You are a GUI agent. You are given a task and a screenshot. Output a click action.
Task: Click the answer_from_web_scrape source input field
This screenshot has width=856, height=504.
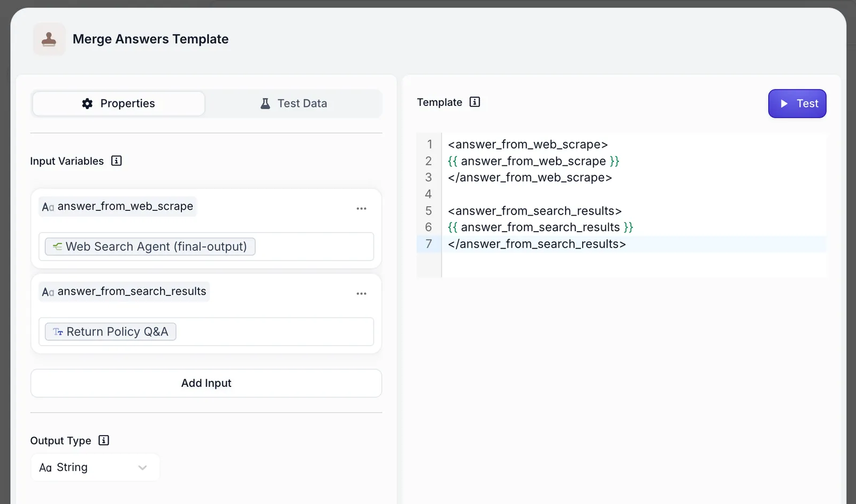pos(206,247)
